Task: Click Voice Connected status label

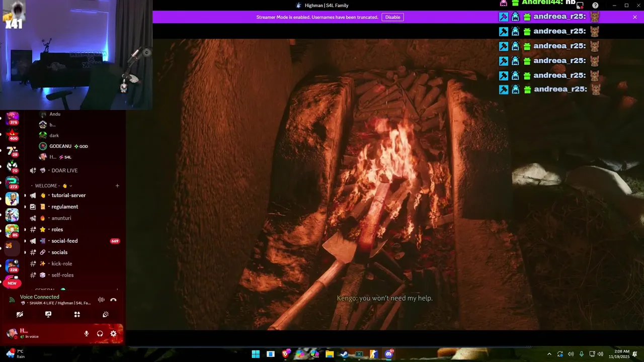Action: pyautogui.click(x=40, y=297)
